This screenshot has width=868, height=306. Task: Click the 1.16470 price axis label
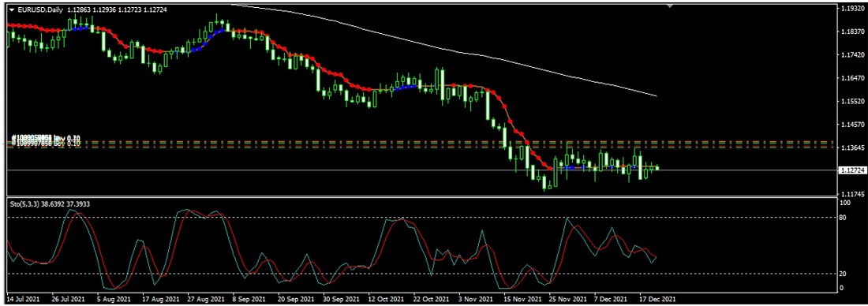(x=852, y=79)
